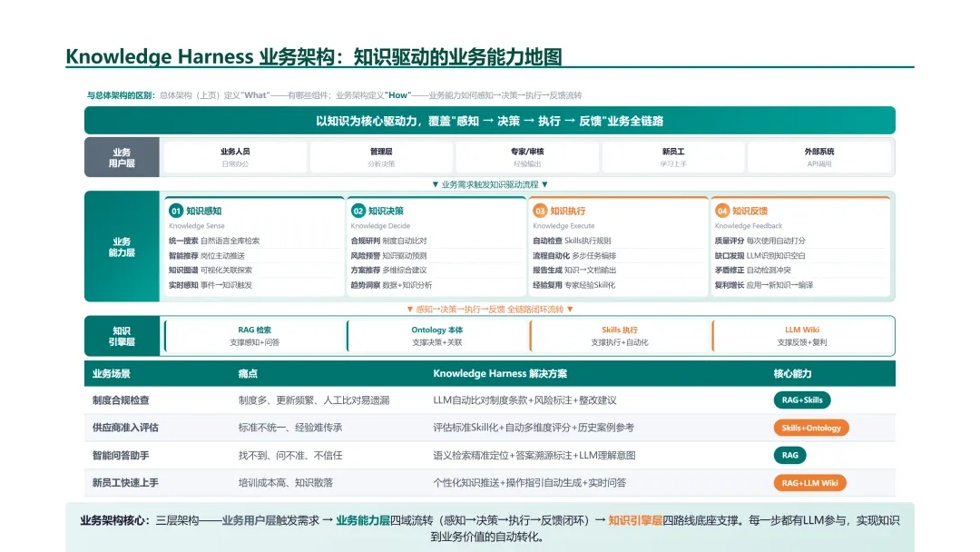The image size is (980, 552).
Task: Select the 管理层 user card
Action: pos(381,157)
